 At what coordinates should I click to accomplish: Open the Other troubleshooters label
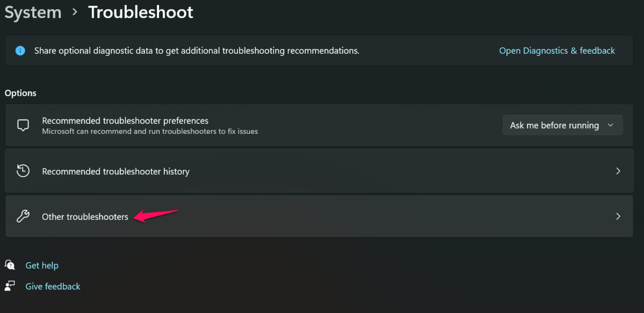pyautogui.click(x=85, y=217)
